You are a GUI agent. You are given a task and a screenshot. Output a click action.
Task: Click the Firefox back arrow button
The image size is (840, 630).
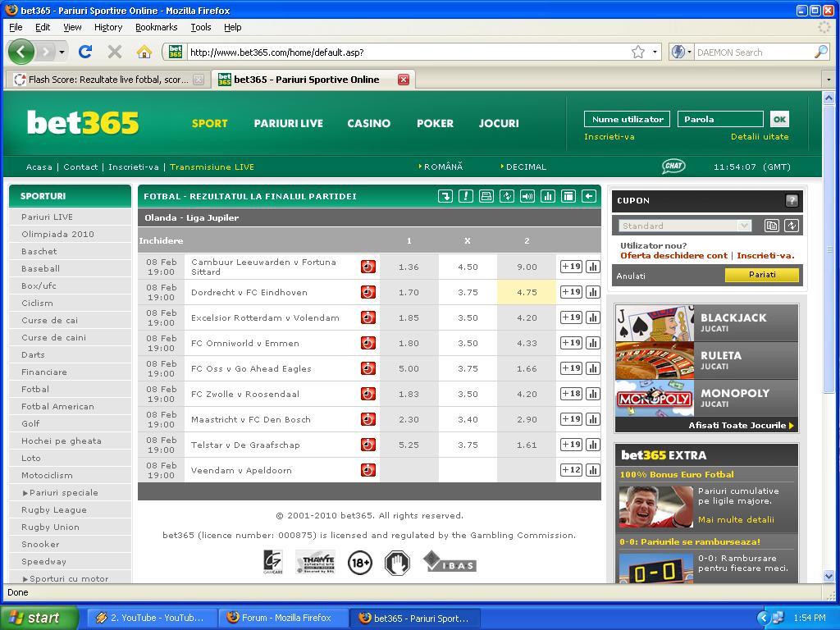click(21, 52)
